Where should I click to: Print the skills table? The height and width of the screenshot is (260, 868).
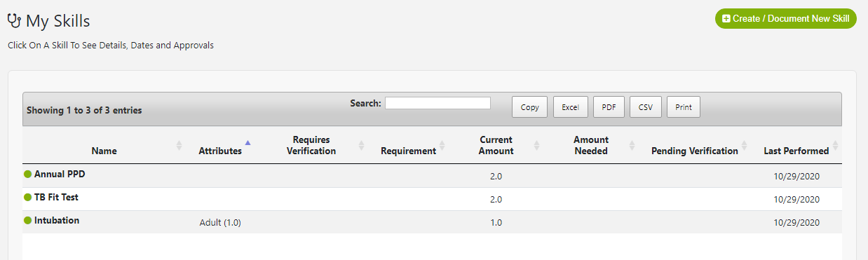683,107
